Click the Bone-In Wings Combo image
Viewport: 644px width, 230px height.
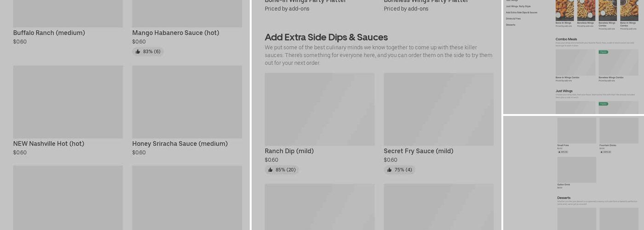coord(575,62)
